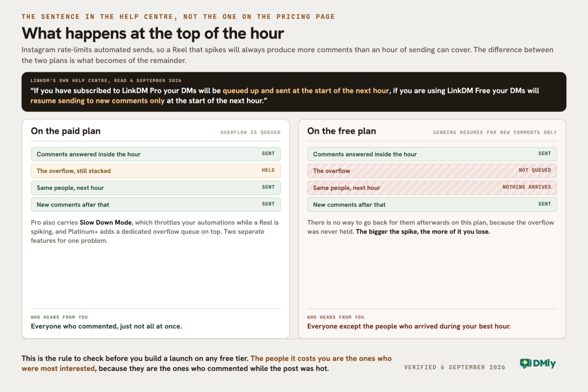Screen dimensions: 588x392
Task: Click the green 'WHO HEARS FROM YOU' label in paid card
Action: [x=59, y=317]
